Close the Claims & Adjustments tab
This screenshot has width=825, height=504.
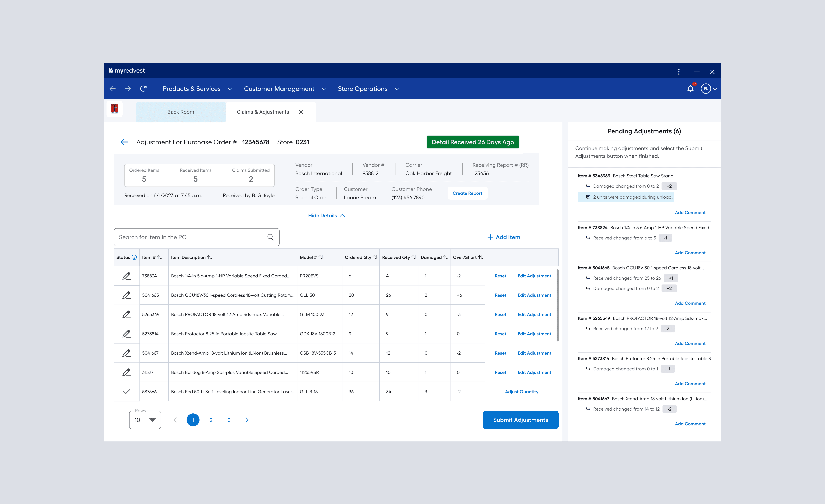tap(301, 112)
